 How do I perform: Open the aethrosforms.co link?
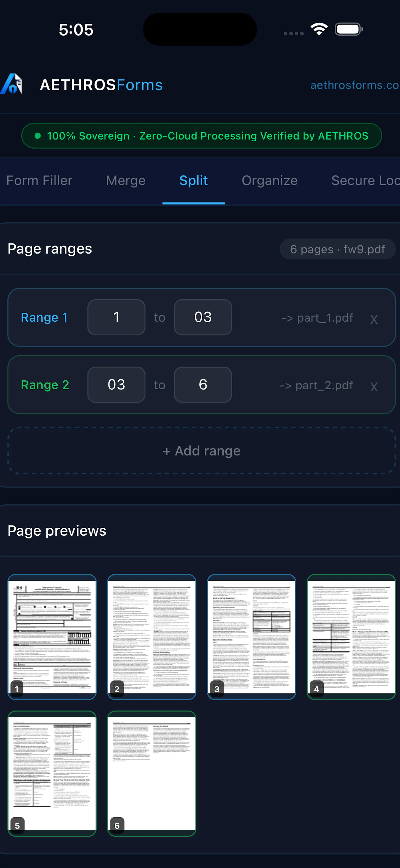355,85
